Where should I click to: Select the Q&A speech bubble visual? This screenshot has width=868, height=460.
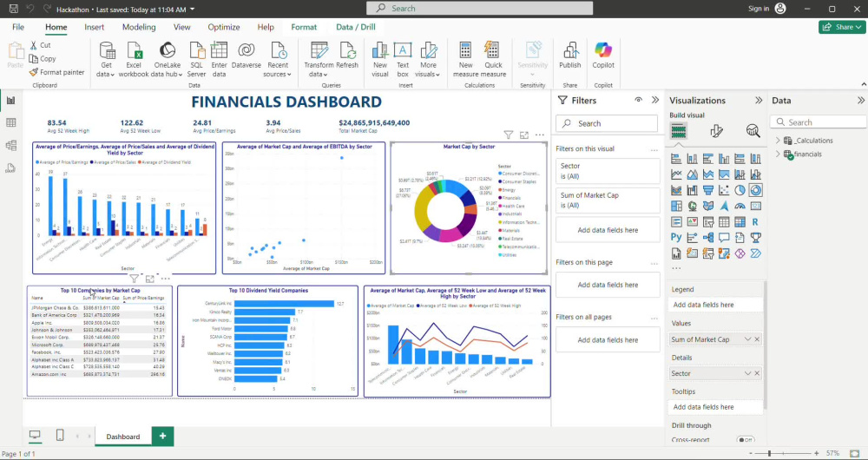724,238
